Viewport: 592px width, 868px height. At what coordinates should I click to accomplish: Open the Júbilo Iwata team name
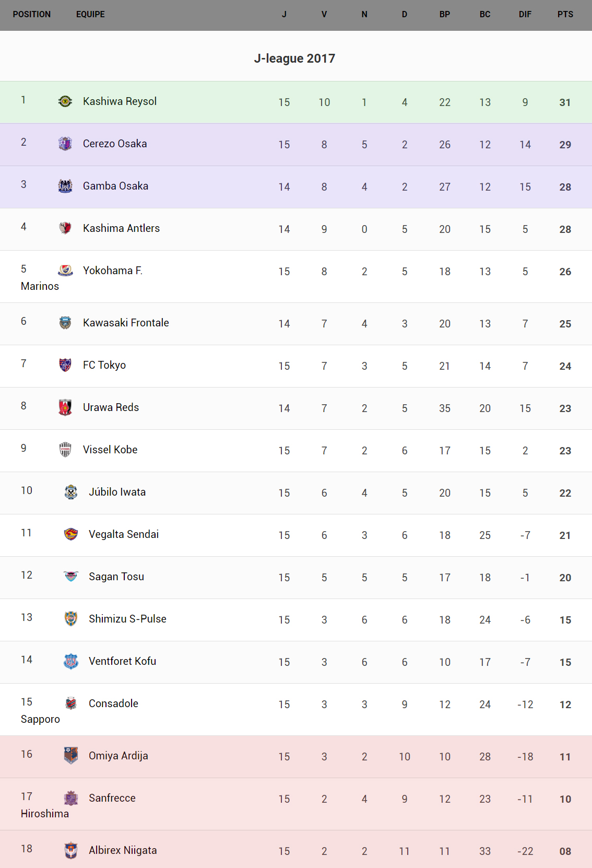(x=117, y=492)
